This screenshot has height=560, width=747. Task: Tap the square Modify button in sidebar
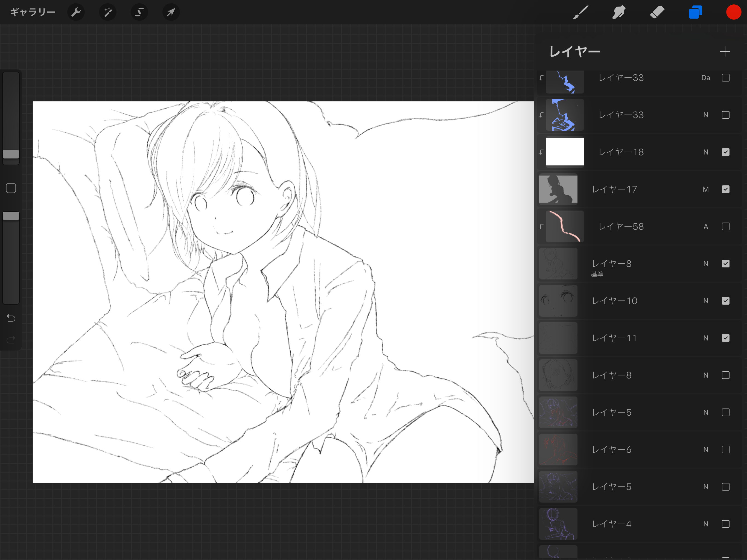pos(11,188)
